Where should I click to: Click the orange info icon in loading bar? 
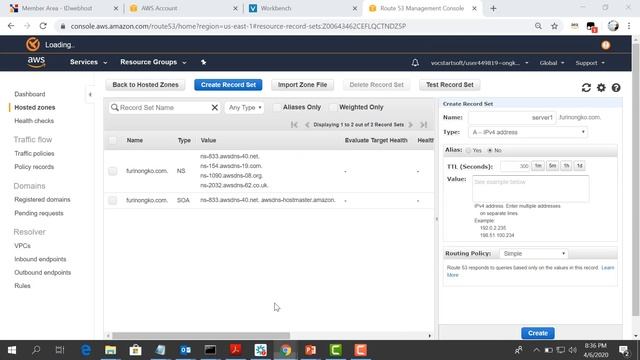(x=606, y=45)
